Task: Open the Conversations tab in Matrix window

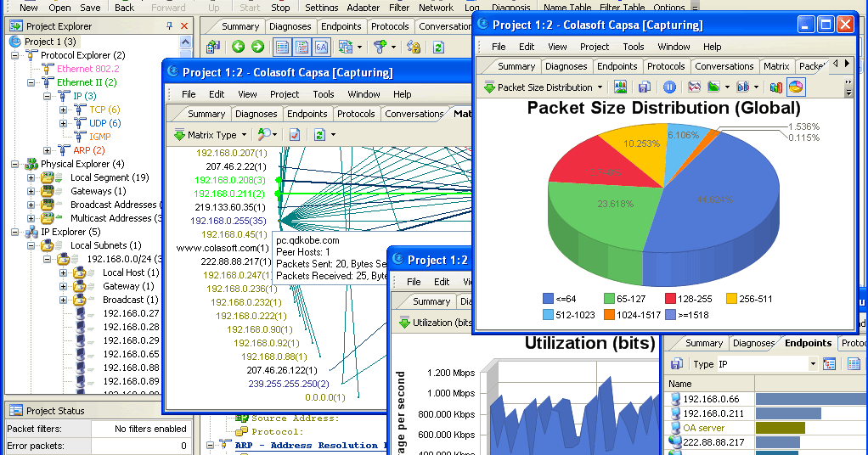Action: (414, 114)
